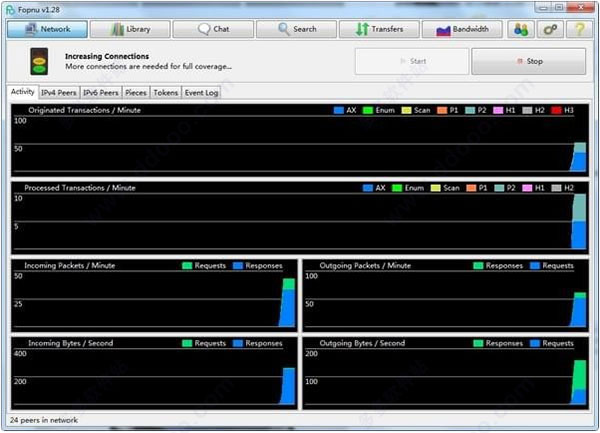The height and width of the screenshot is (433, 600).
Task: Switch to the Event Log tab
Action: click(x=201, y=93)
